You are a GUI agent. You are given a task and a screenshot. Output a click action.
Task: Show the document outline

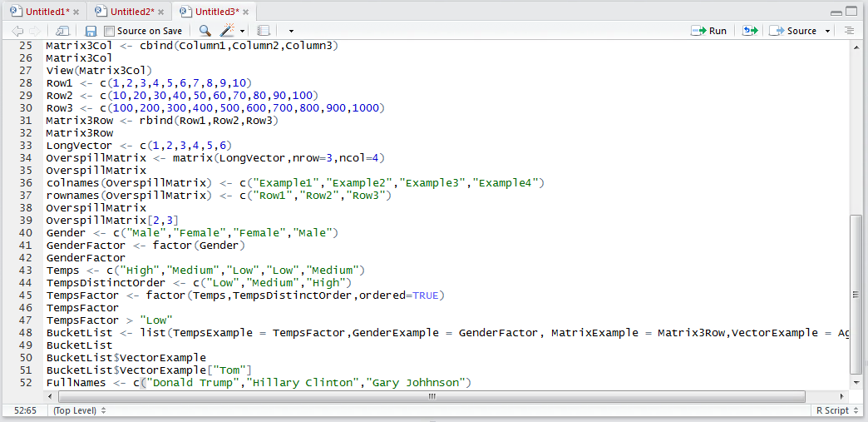pos(849,31)
